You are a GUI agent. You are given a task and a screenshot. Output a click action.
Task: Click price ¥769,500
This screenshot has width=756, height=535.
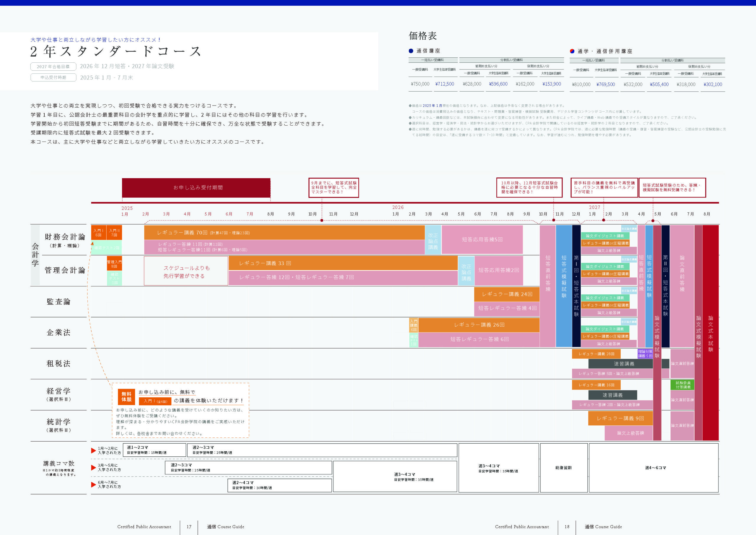point(605,84)
